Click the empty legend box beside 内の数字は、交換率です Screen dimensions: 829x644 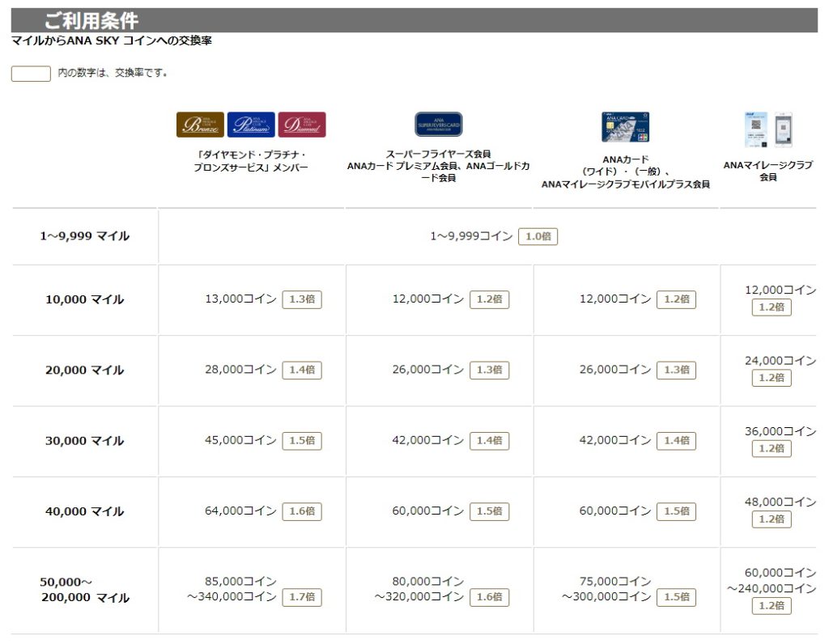31,74
